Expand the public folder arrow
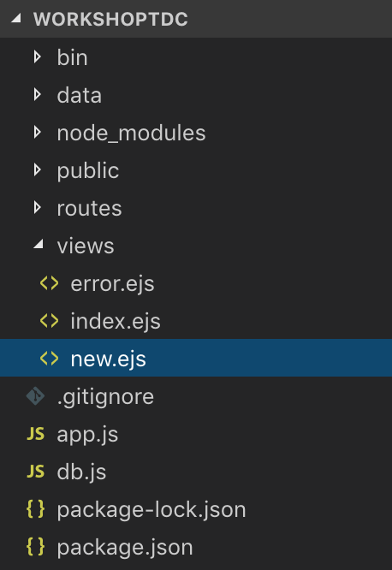The width and height of the screenshot is (392, 570). pyautogui.click(x=37, y=169)
